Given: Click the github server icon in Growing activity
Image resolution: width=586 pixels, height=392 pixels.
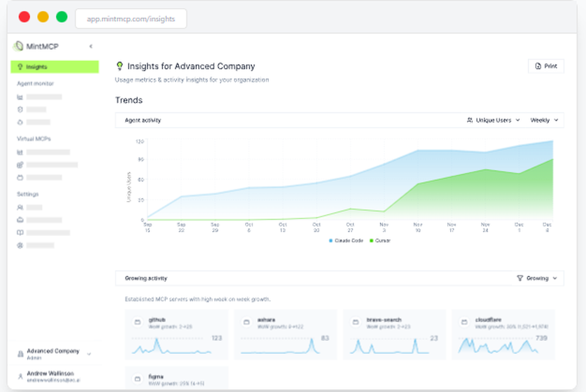Looking at the screenshot, I should pyautogui.click(x=137, y=321).
